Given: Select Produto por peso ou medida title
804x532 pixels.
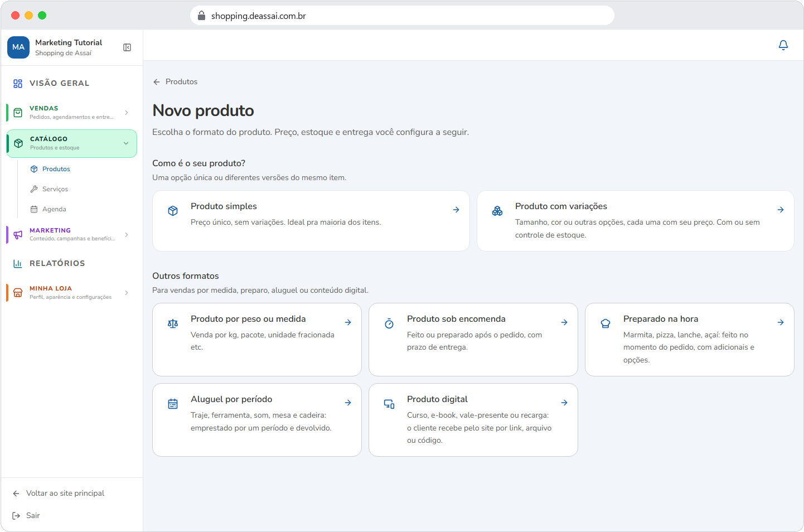Looking at the screenshot, I should [248, 319].
